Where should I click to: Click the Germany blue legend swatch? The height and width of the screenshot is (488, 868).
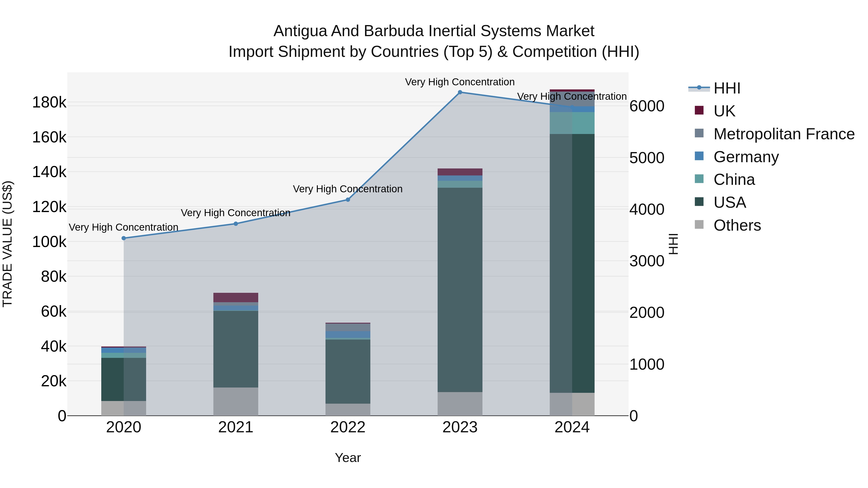(699, 156)
